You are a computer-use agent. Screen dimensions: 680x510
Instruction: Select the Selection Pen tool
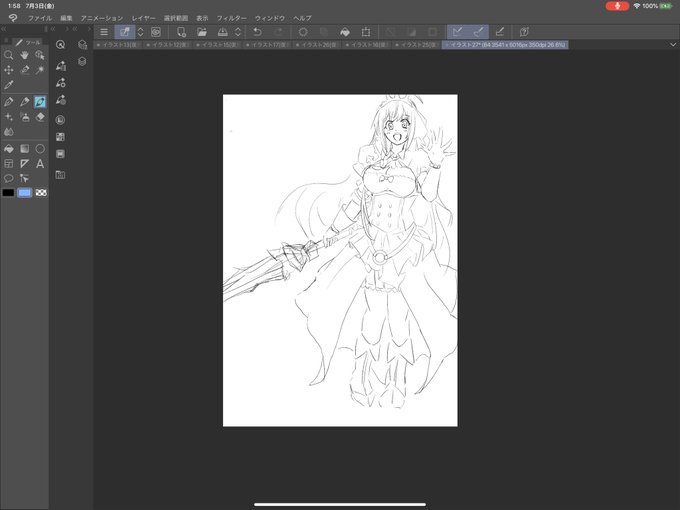coord(24,70)
